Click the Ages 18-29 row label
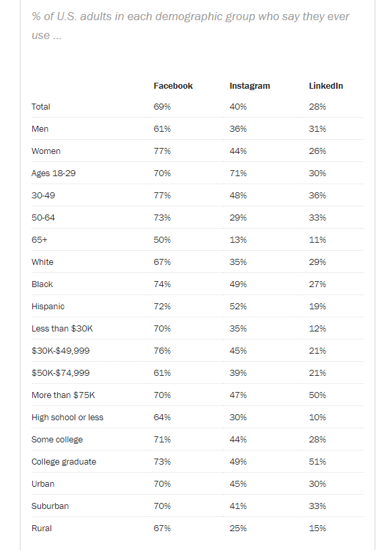Screen dimensions: 392x550 (x=53, y=173)
